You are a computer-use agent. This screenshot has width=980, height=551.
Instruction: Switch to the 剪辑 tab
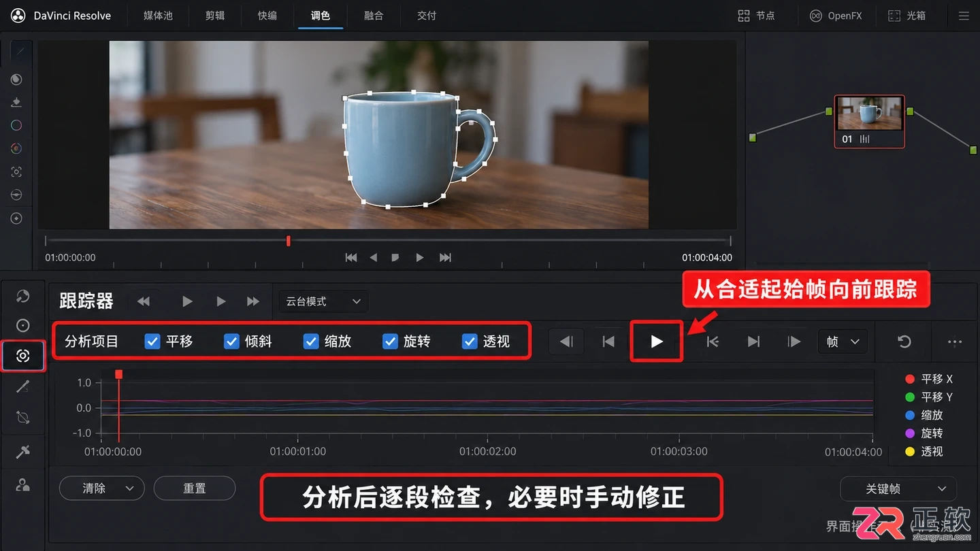click(215, 15)
